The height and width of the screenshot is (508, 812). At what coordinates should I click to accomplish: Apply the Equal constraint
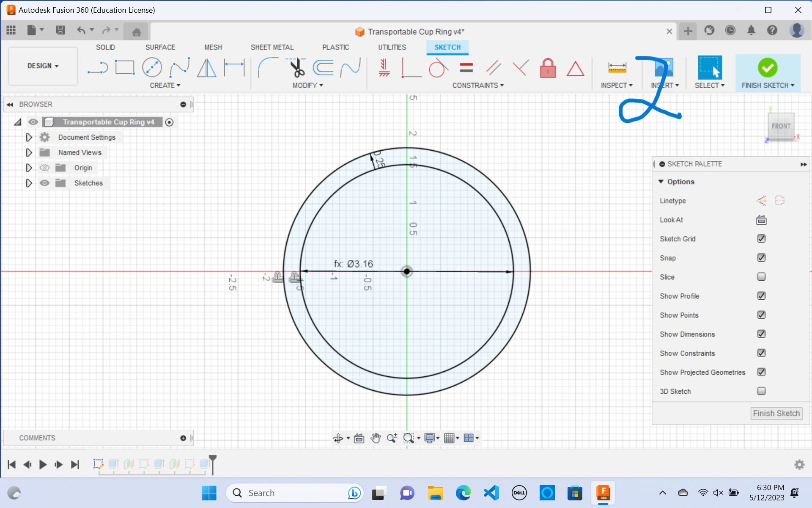coord(467,68)
